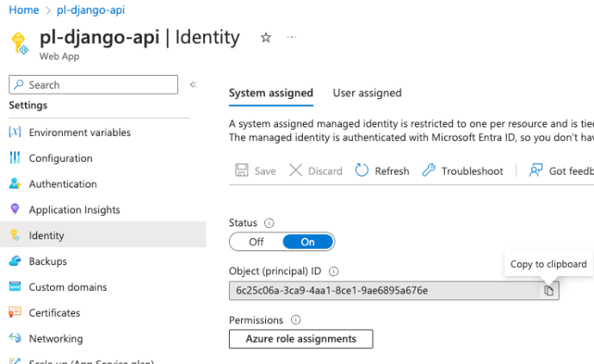Click the Backups cloud icon
The width and height of the screenshot is (594, 364).
coord(15,261)
